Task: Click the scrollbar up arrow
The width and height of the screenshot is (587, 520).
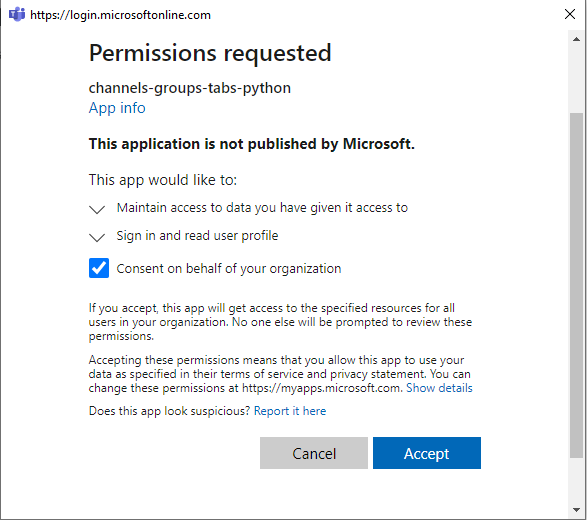Action: (577, 39)
